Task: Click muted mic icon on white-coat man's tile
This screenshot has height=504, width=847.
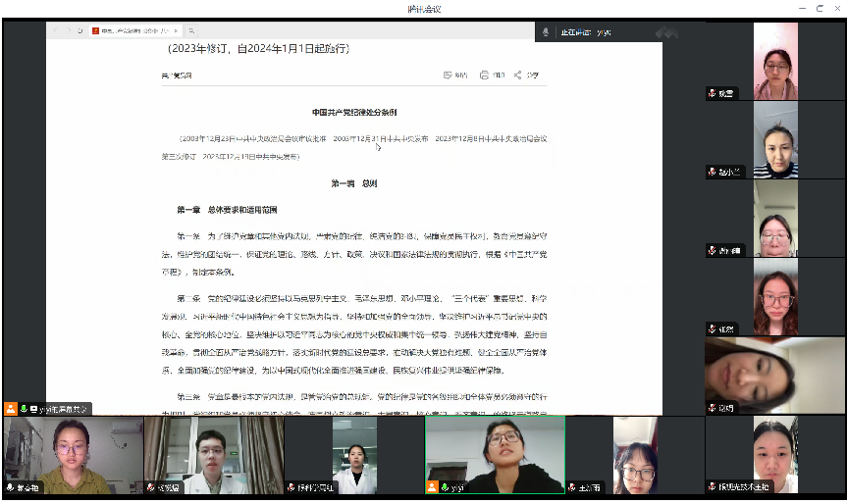Action: point(151,487)
